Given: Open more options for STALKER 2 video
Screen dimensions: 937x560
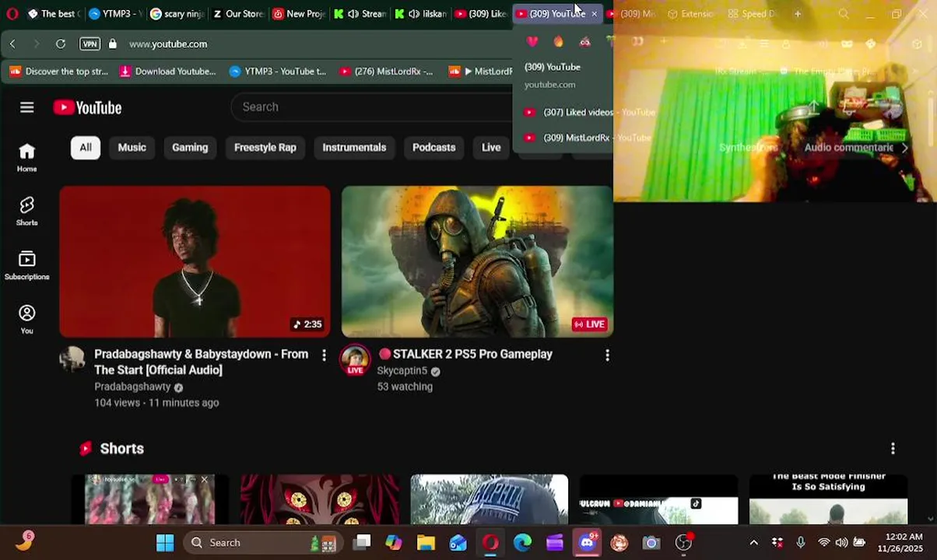Looking at the screenshot, I should 607,355.
